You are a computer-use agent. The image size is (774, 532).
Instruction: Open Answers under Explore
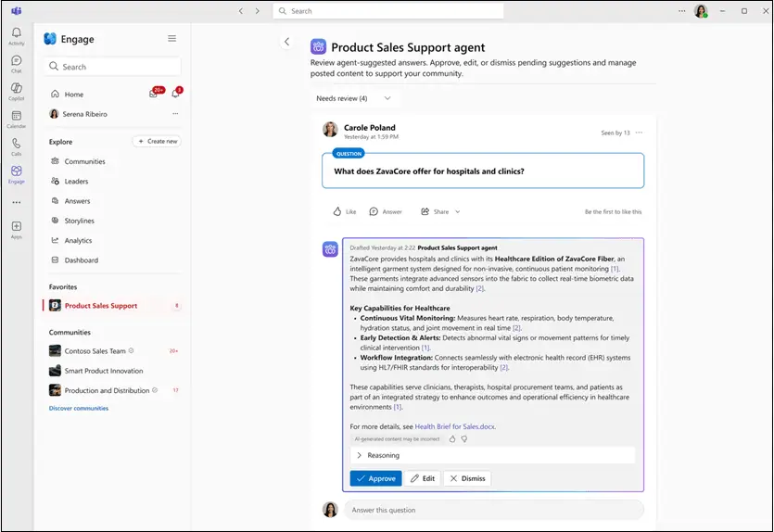point(77,201)
